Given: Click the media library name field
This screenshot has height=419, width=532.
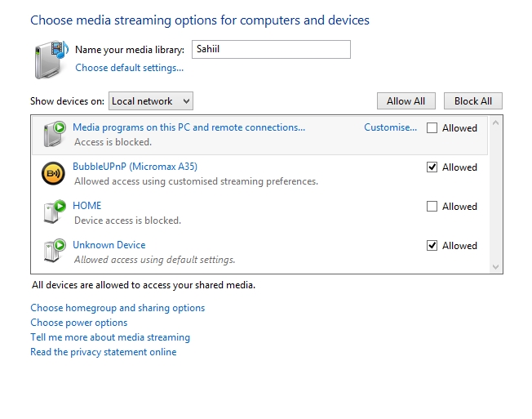Looking at the screenshot, I should (x=271, y=50).
